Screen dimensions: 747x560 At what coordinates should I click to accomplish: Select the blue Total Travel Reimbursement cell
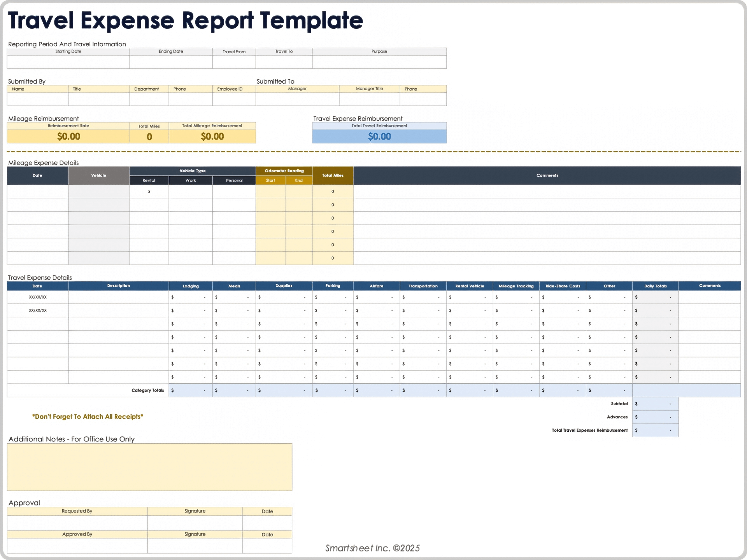(x=379, y=136)
